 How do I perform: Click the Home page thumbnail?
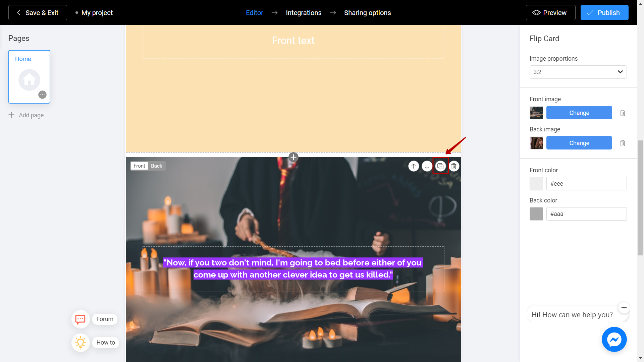tap(30, 76)
